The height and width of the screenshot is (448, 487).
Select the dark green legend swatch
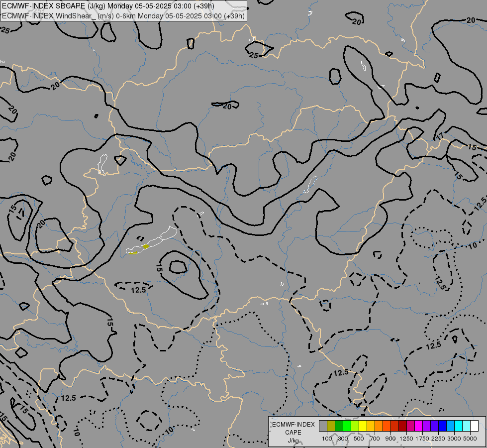coord(339,426)
